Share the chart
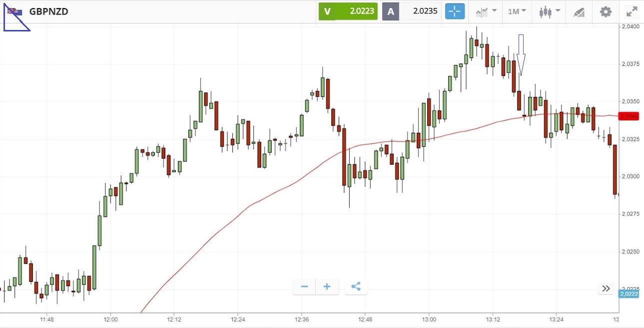The height and width of the screenshot is (328, 644). pyautogui.click(x=356, y=287)
